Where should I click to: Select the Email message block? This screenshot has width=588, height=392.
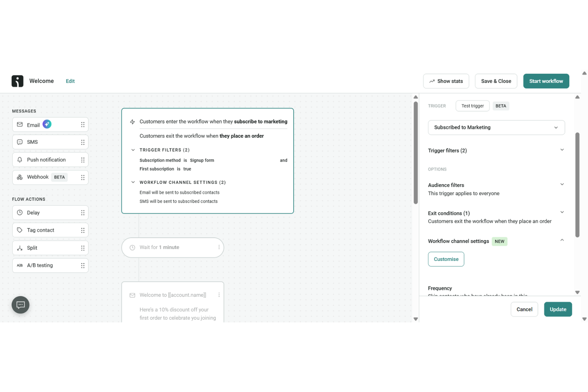[50, 125]
